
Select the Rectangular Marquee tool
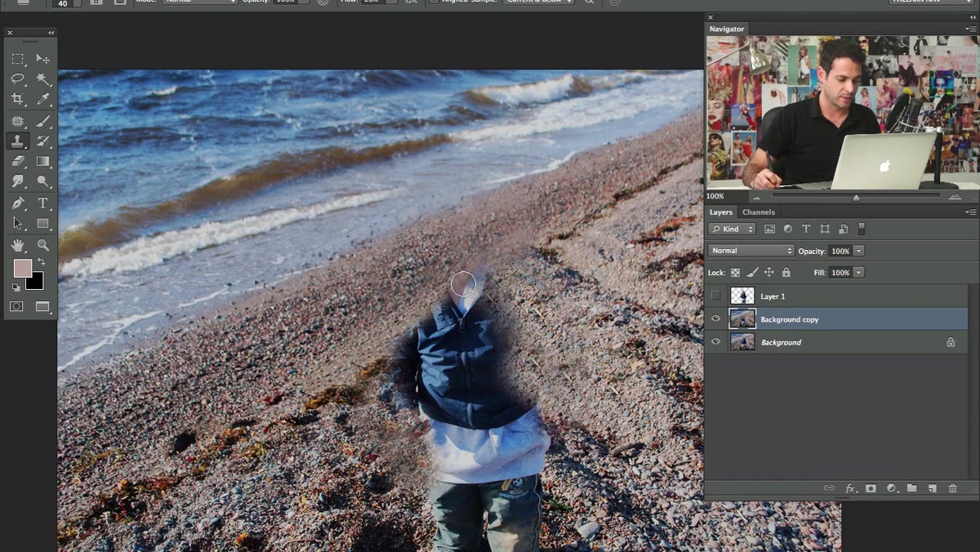pyautogui.click(x=18, y=59)
